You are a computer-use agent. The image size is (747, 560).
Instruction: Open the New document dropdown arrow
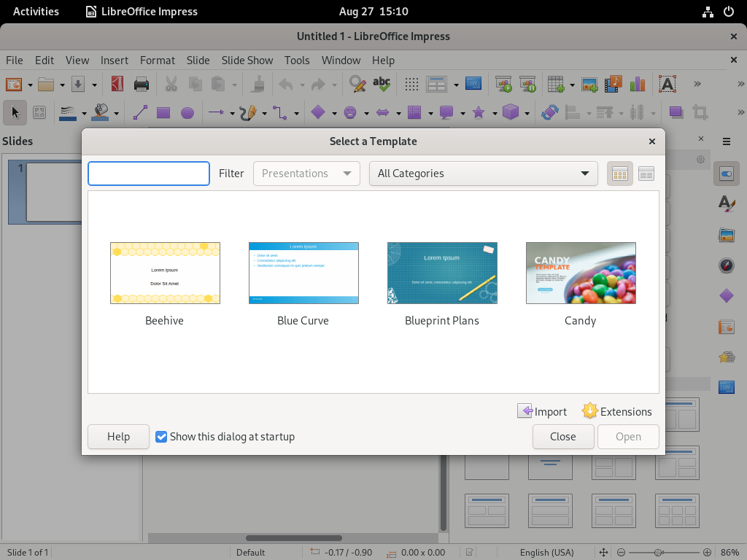30,85
